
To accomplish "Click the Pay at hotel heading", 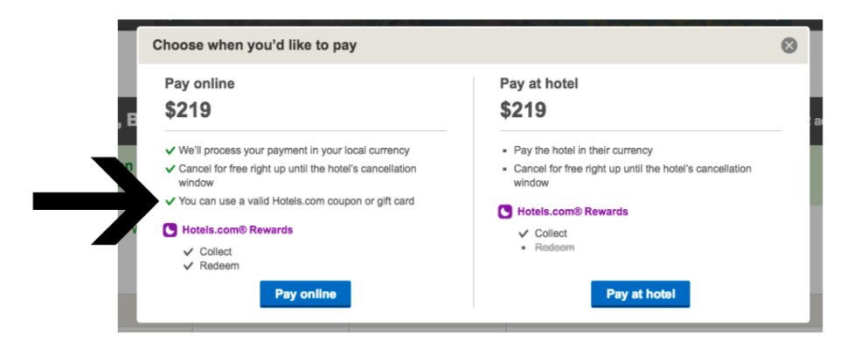I will pos(539,84).
